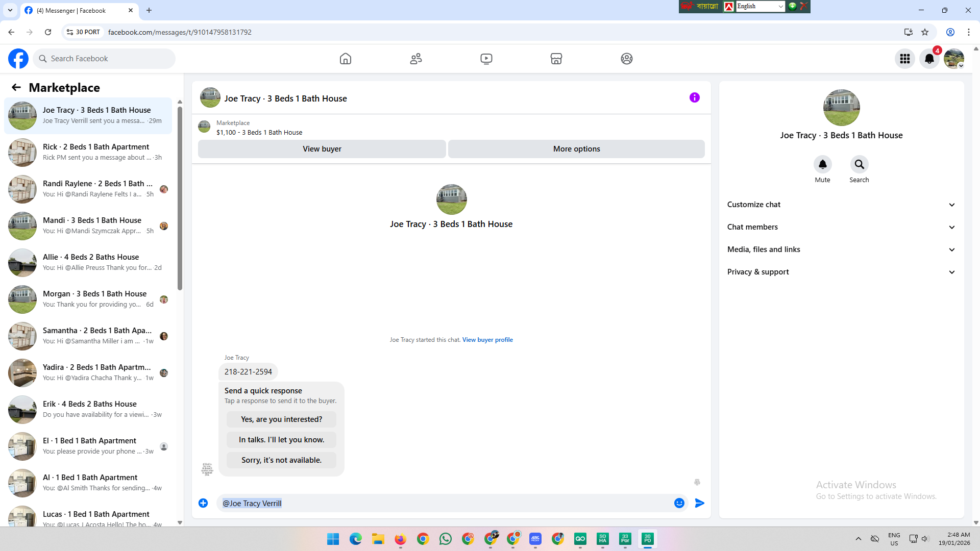Open Mandi 3 Beds 1 Bath House chat
The height and width of the screenshot is (551, 980).
(x=88, y=226)
